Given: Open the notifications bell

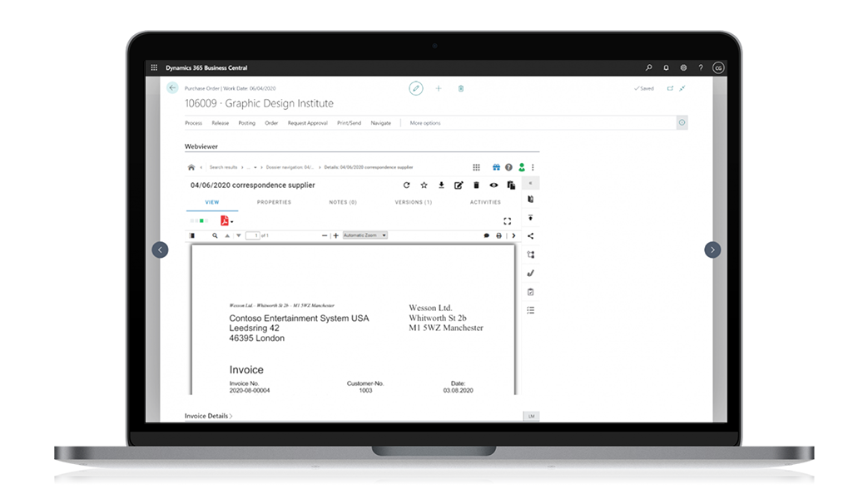Looking at the screenshot, I should 666,67.
